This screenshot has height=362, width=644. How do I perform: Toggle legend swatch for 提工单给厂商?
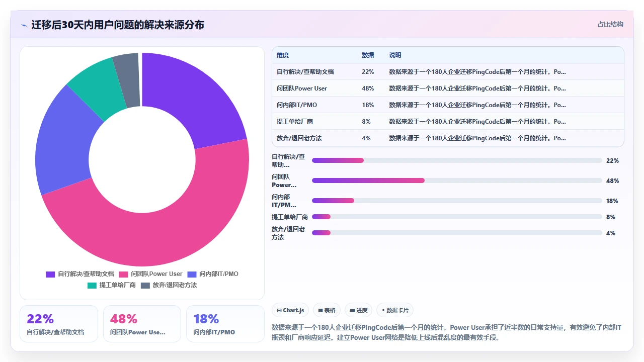[92, 285]
